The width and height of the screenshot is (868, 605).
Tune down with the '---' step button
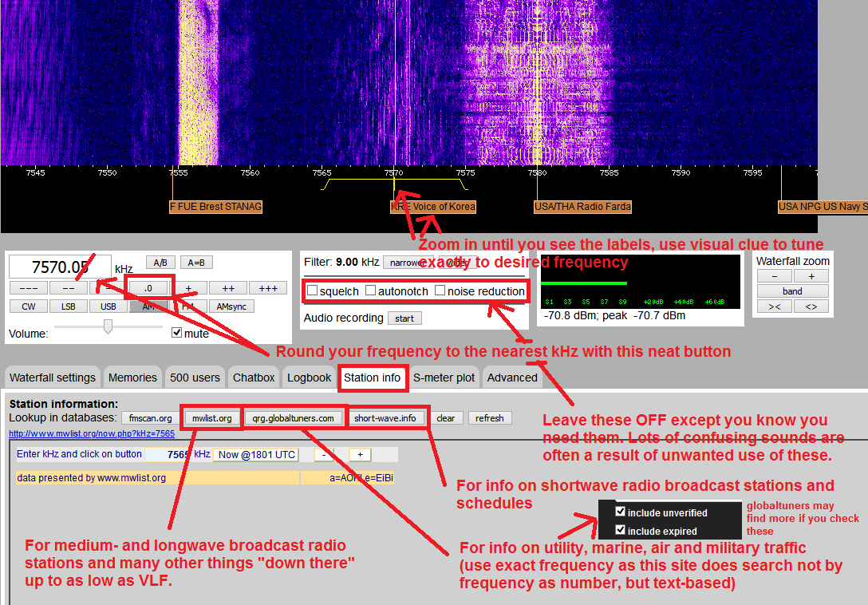(29, 288)
